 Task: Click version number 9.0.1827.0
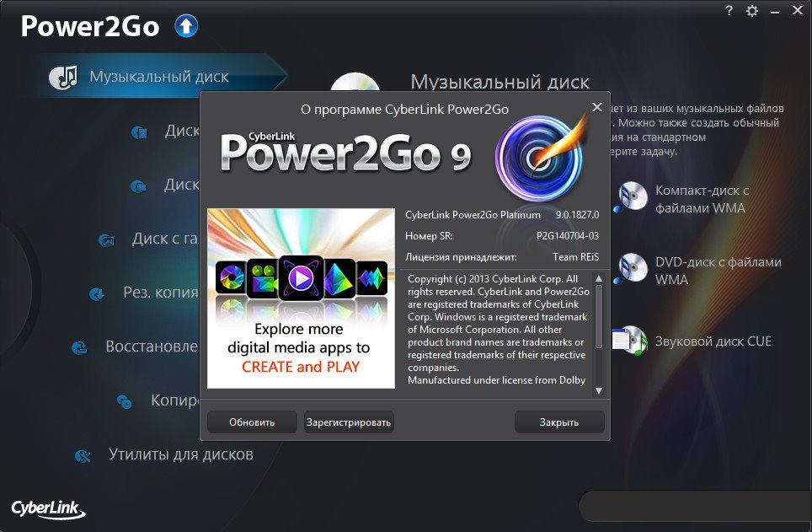click(x=577, y=215)
